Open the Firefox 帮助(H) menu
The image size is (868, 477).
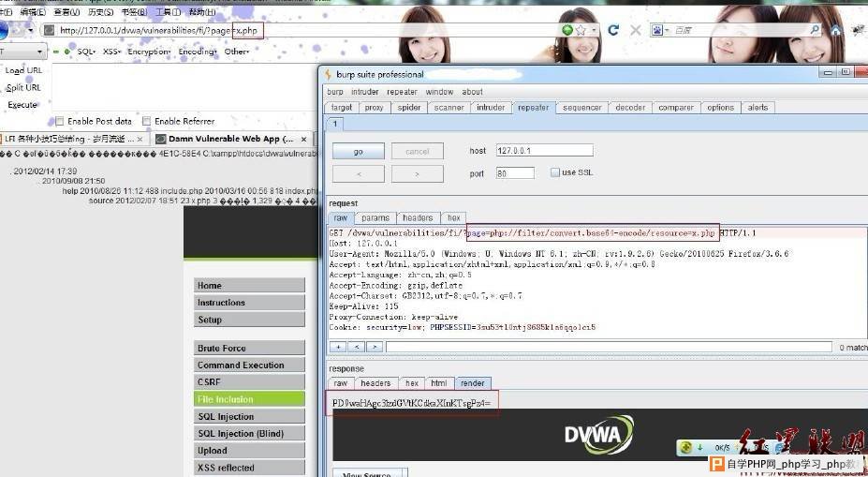(202, 11)
